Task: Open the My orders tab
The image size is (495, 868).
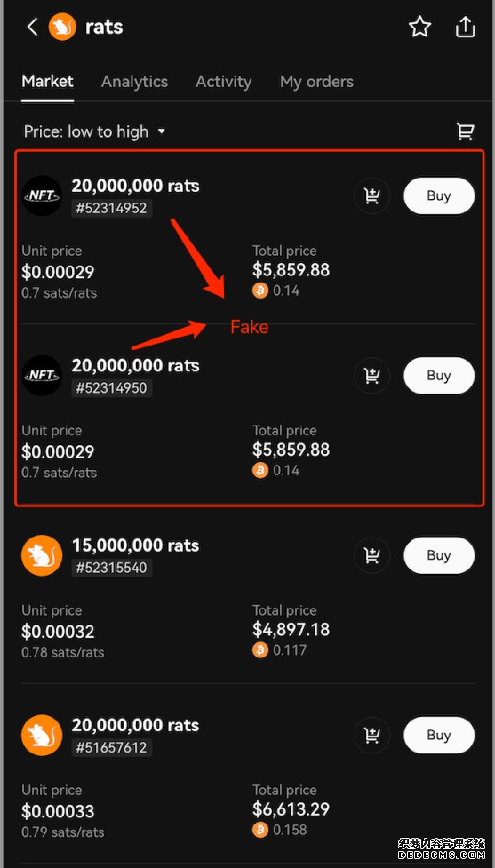Action: (316, 82)
